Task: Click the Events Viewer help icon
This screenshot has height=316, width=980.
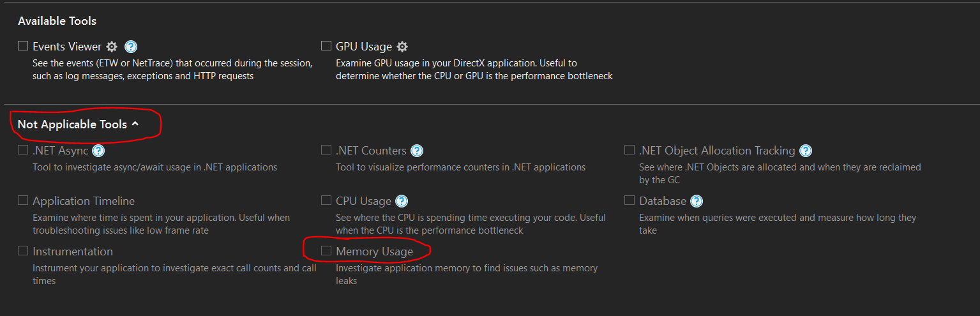Action: coord(131,47)
